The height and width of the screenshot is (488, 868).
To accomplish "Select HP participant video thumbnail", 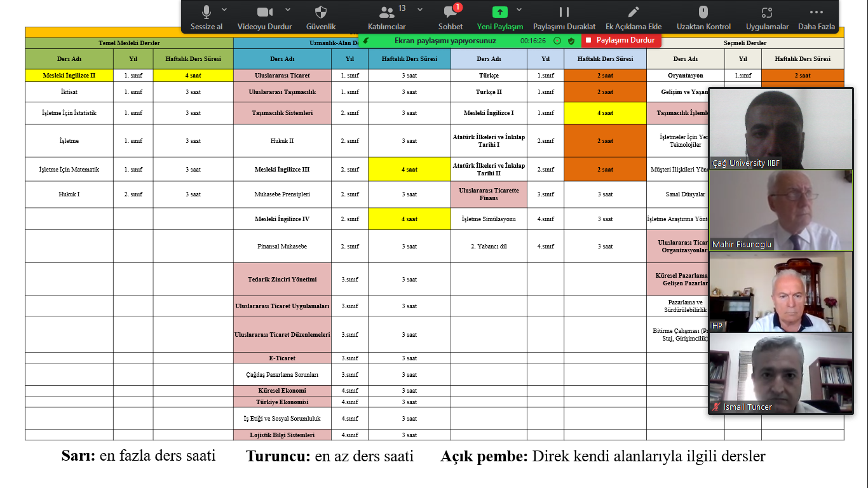I will [781, 292].
